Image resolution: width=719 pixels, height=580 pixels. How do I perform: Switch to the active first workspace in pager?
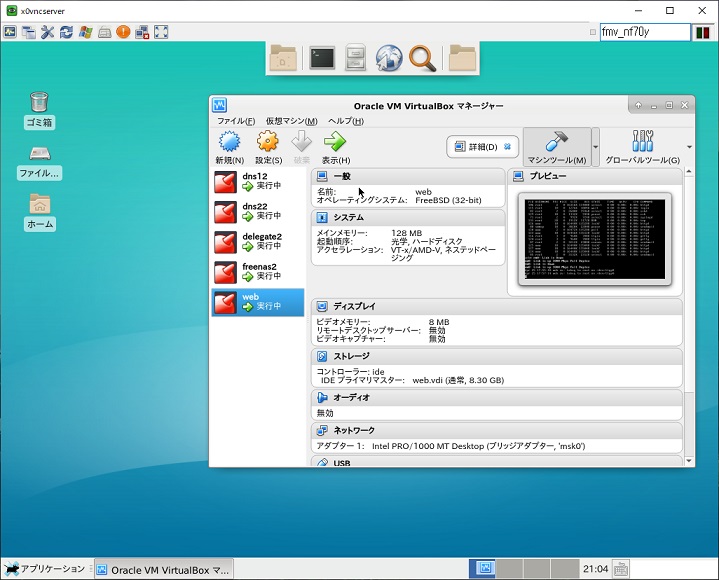click(482, 569)
